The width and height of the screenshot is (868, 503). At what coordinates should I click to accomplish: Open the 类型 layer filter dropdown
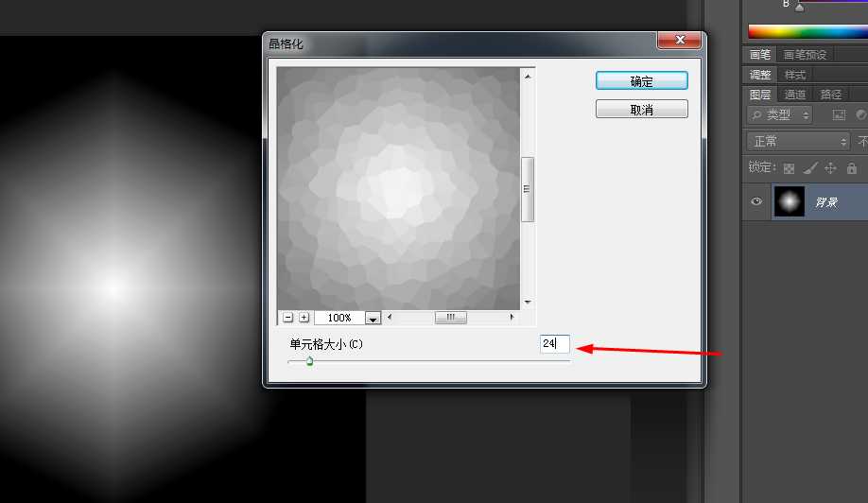[x=780, y=114]
